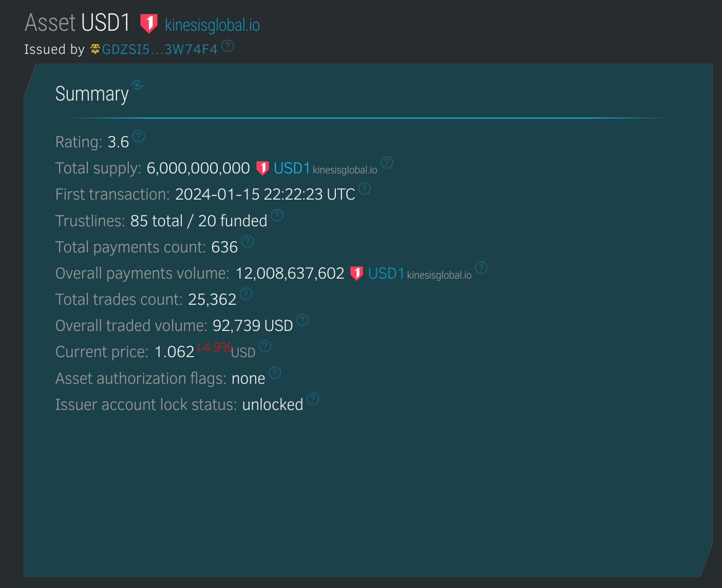Click the text 85 total / 20 funded
The width and height of the screenshot is (722, 588).
tap(199, 221)
